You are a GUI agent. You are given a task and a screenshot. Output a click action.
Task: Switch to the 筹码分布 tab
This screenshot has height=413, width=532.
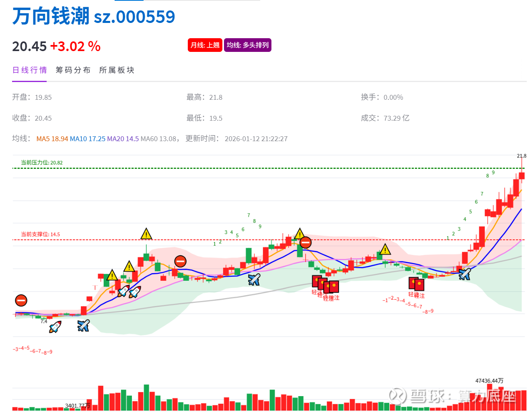(73, 70)
